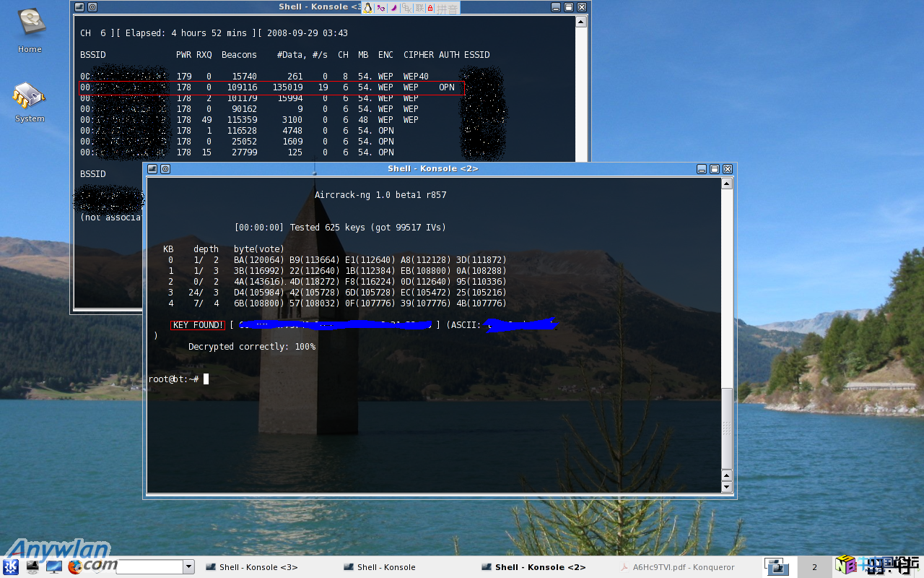Viewport: 924px width, 578px height.
Task: Click the red lock icon in input toolbar
Action: pos(430,8)
